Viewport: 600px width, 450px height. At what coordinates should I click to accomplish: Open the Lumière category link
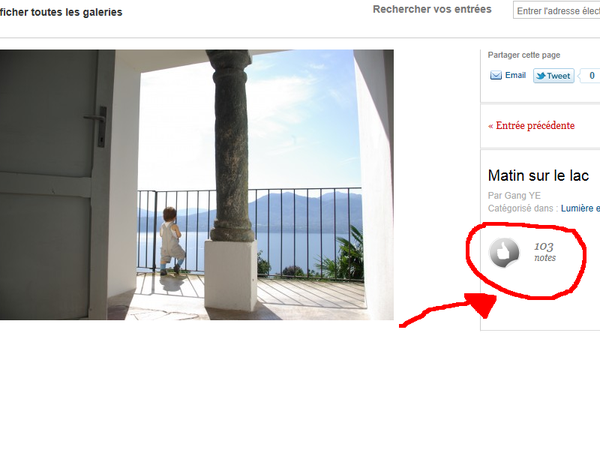(x=580, y=209)
